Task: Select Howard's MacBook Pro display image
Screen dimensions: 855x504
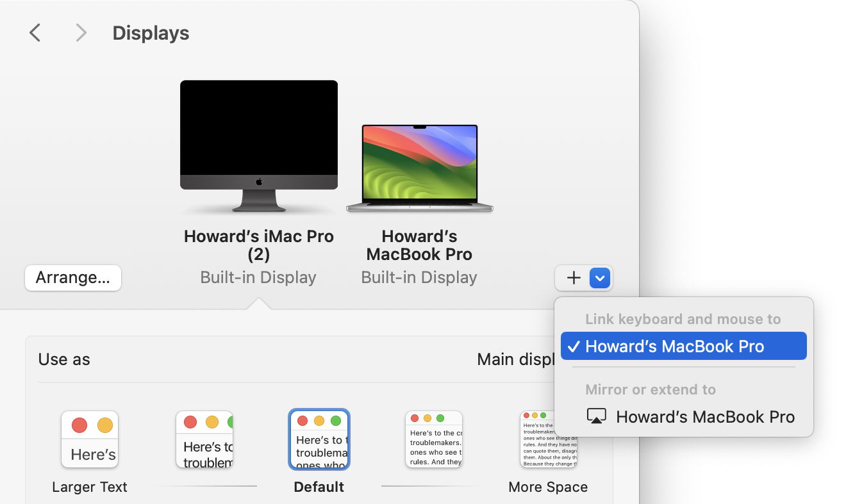Action: 419,168
